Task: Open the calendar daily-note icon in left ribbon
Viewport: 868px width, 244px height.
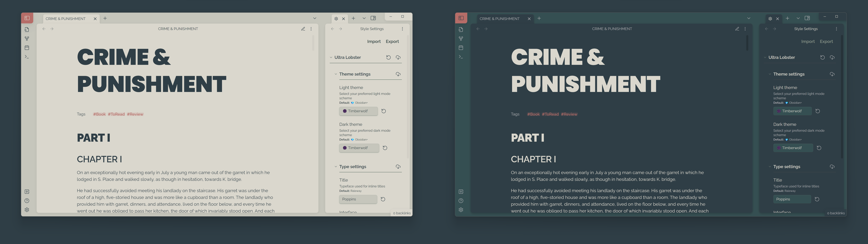Action: coord(27,47)
